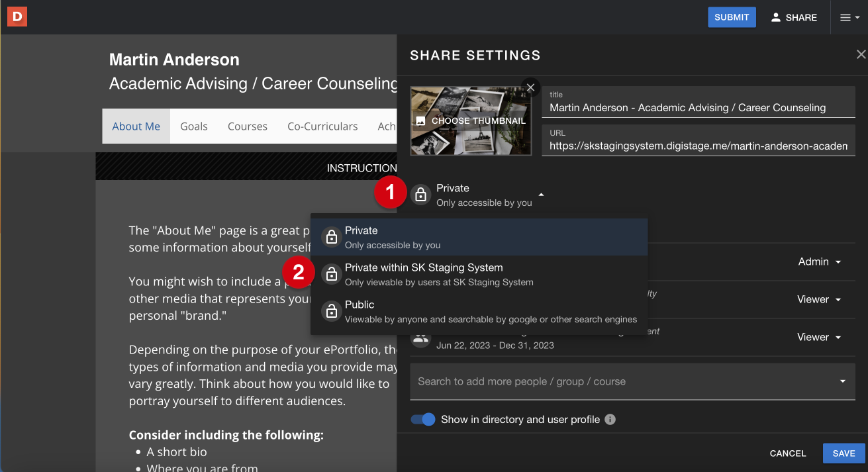Screen dimensions: 868x472
Task: Open the Admin role dropdown
Action: pyautogui.click(x=820, y=261)
